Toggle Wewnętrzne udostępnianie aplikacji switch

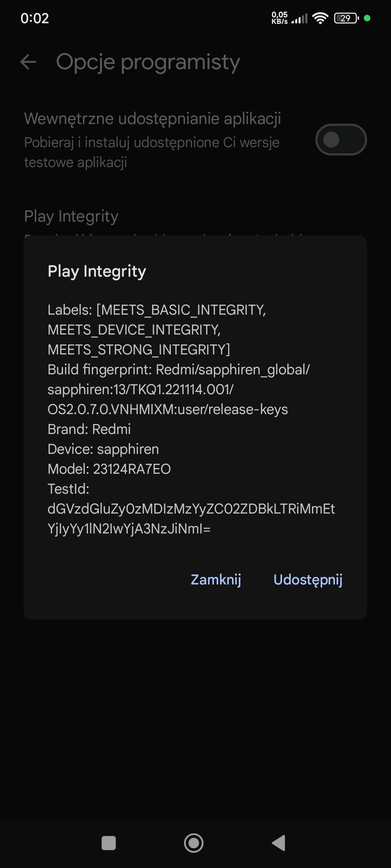(341, 140)
